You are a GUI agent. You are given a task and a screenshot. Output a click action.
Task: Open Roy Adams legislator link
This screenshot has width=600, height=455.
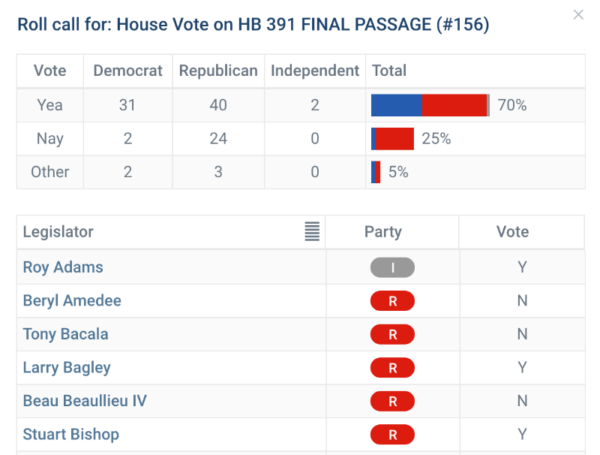[x=63, y=268]
